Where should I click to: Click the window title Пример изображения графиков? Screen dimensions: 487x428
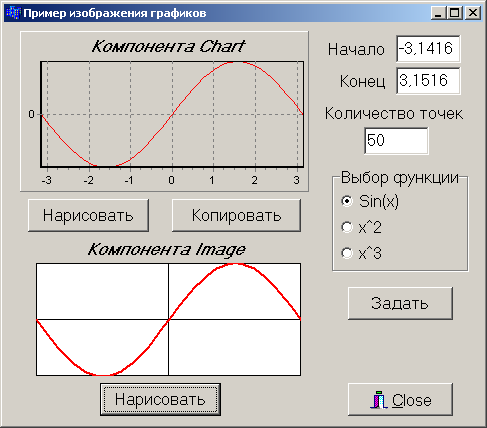tap(115, 13)
